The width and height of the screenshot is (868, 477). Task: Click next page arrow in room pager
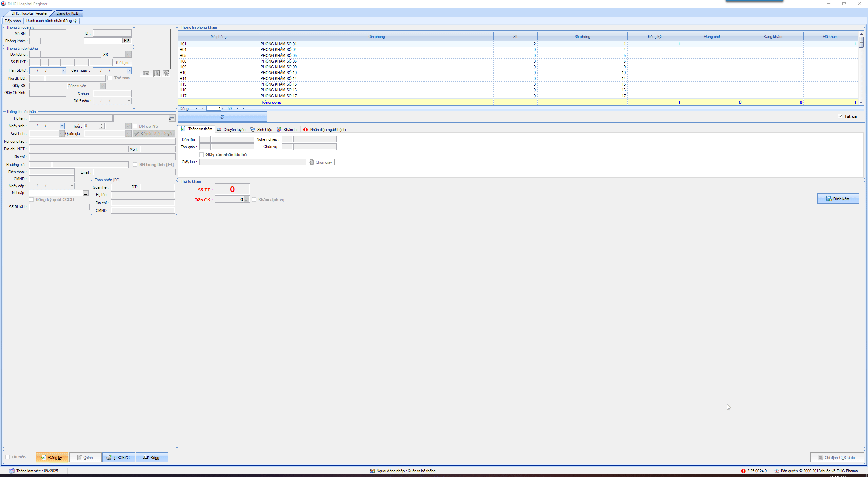[237, 108]
